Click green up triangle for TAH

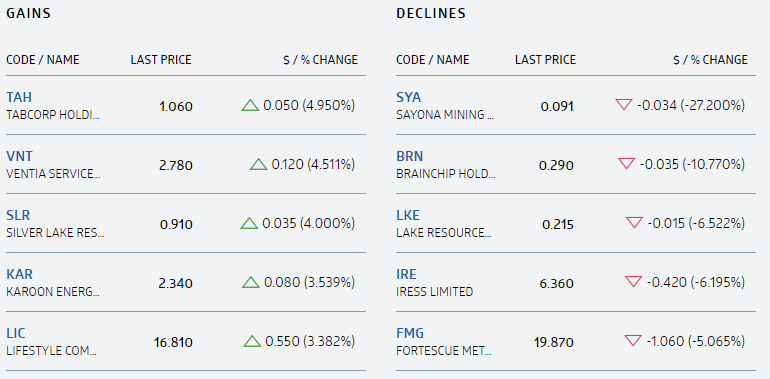coord(250,106)
